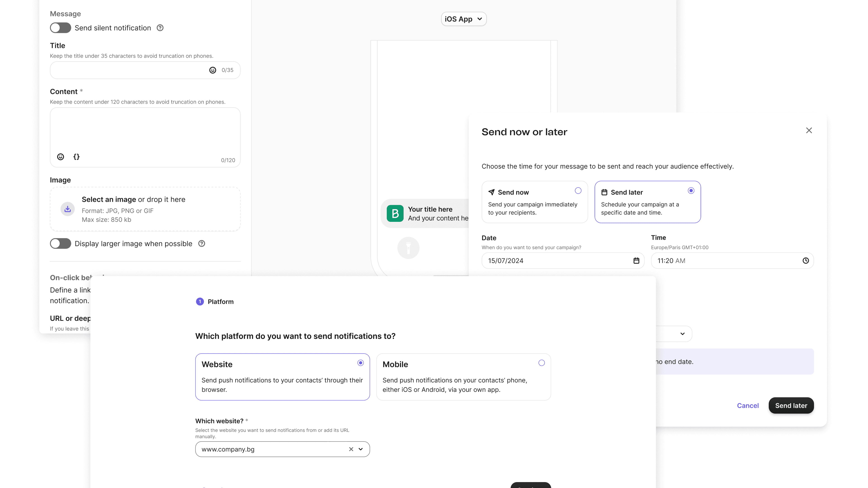The width and height of the screenshot is (868, 488).
Task: Open emoji picker in Title field
Action: (213, 70)
